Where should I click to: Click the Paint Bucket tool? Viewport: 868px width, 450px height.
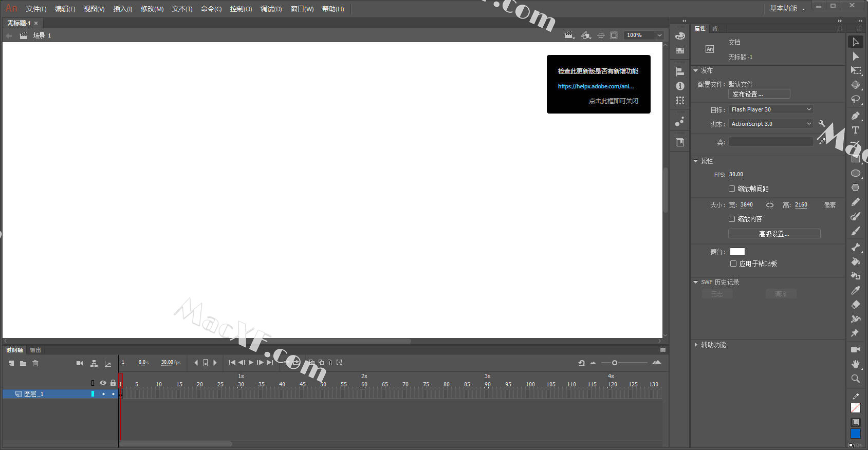[856, 261]
